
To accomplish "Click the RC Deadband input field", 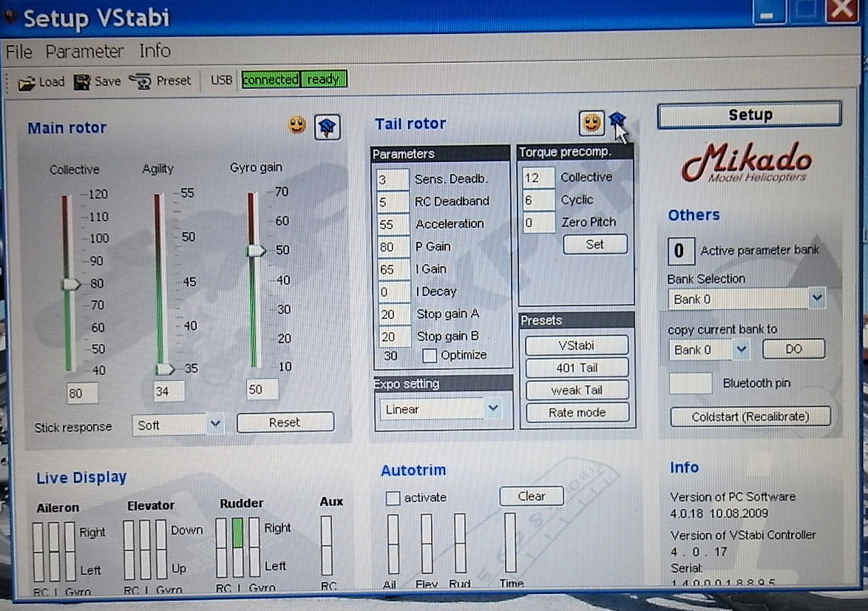I will pos(393,202).
